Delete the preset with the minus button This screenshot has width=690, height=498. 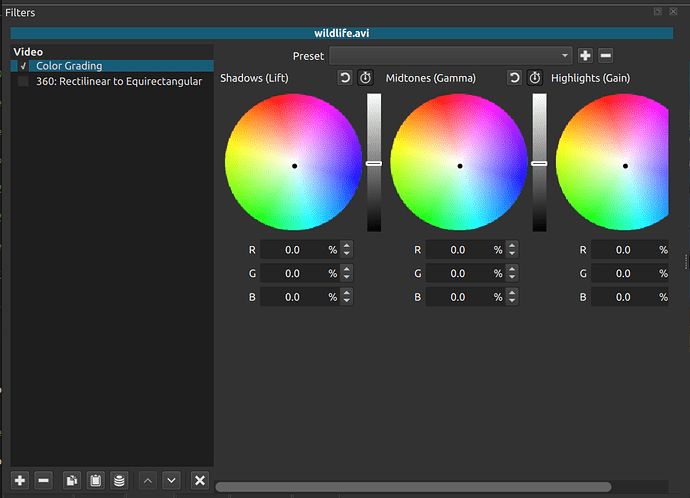[x=606, y=56]
